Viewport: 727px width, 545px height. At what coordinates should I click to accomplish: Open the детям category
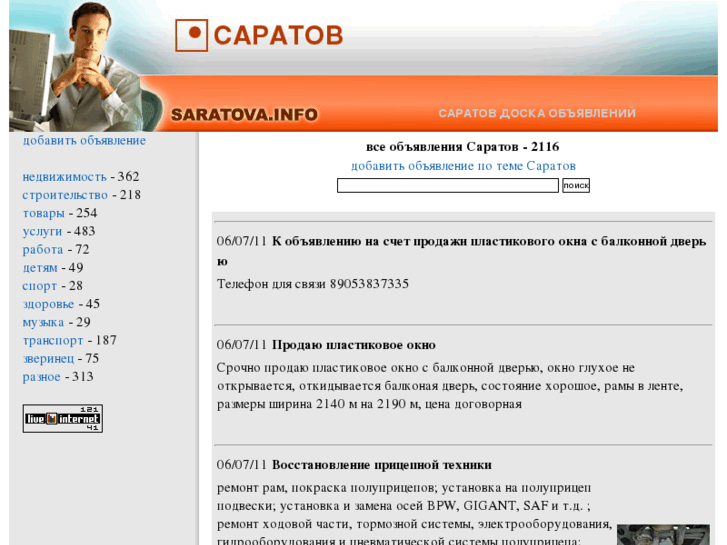[x=40, y=268]
